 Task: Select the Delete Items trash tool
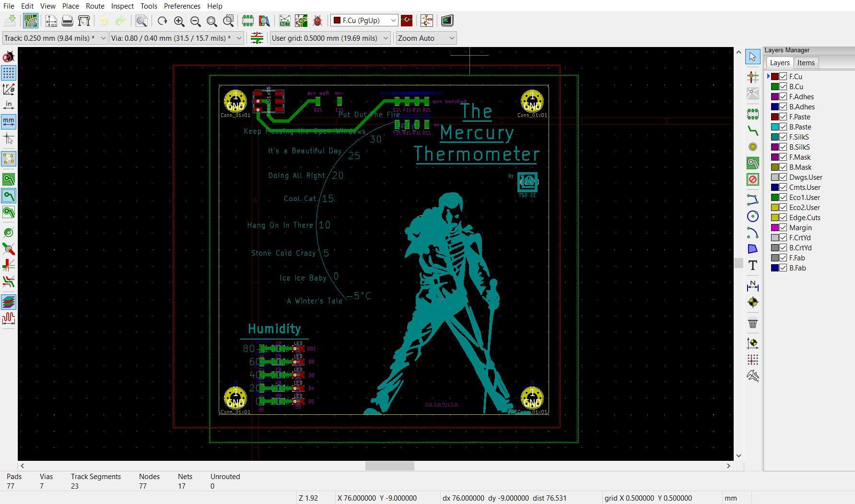(x=753, y=323)
